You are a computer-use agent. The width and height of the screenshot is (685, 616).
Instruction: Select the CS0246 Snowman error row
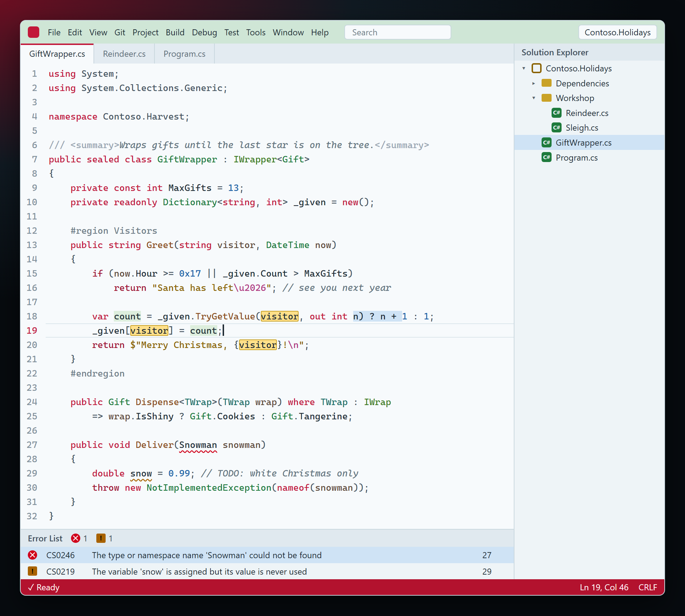point(267,555)
